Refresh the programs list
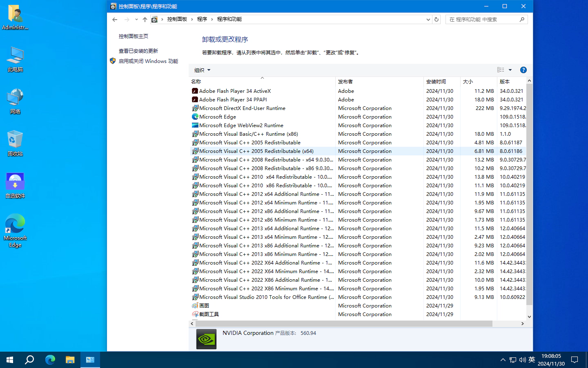This screenshot has width=588, height=368. [x=437, y=19]
